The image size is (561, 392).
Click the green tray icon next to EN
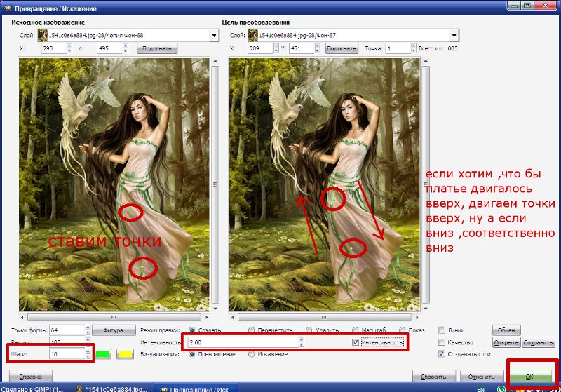501,388
